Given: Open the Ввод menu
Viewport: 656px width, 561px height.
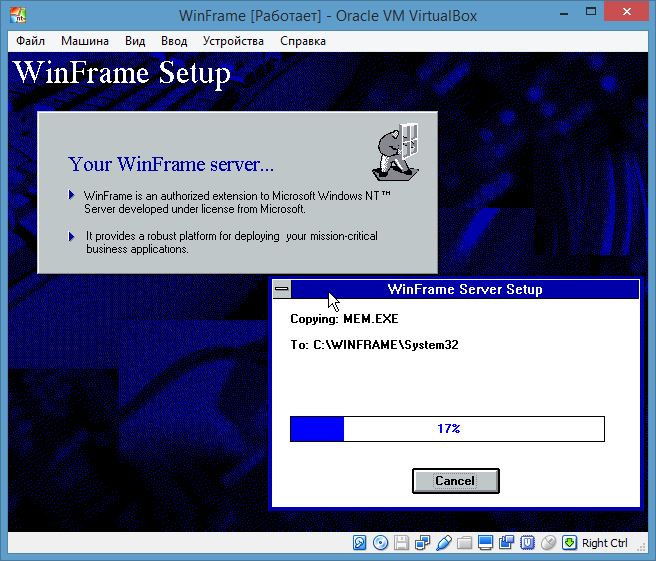Looking at the screenshot, I should point(174,41).
